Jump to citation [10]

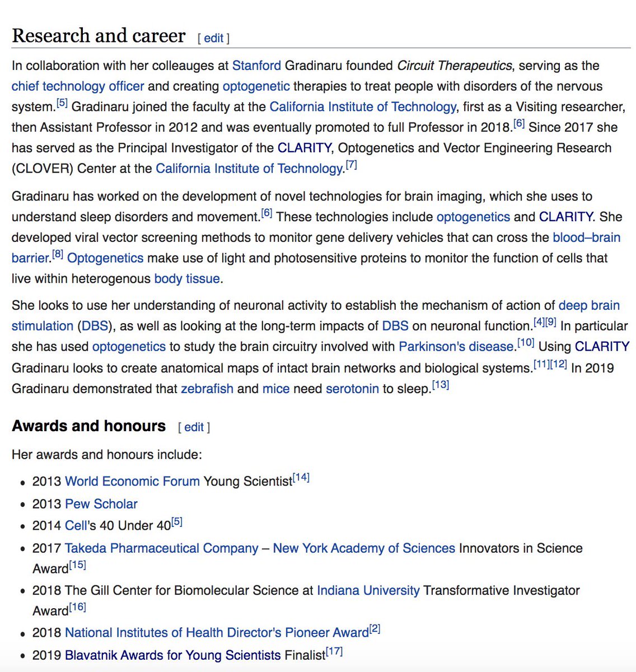(526, 344)
